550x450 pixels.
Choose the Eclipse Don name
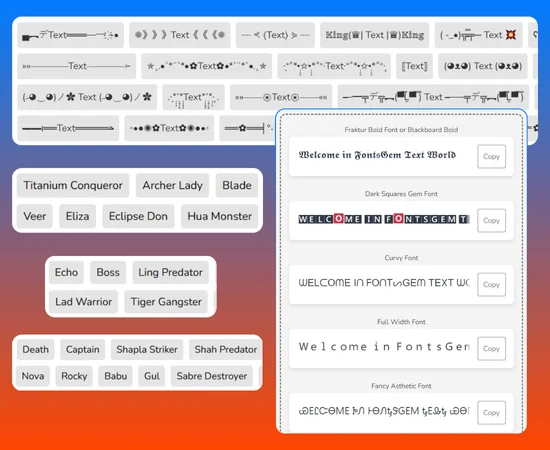[138, 216]
